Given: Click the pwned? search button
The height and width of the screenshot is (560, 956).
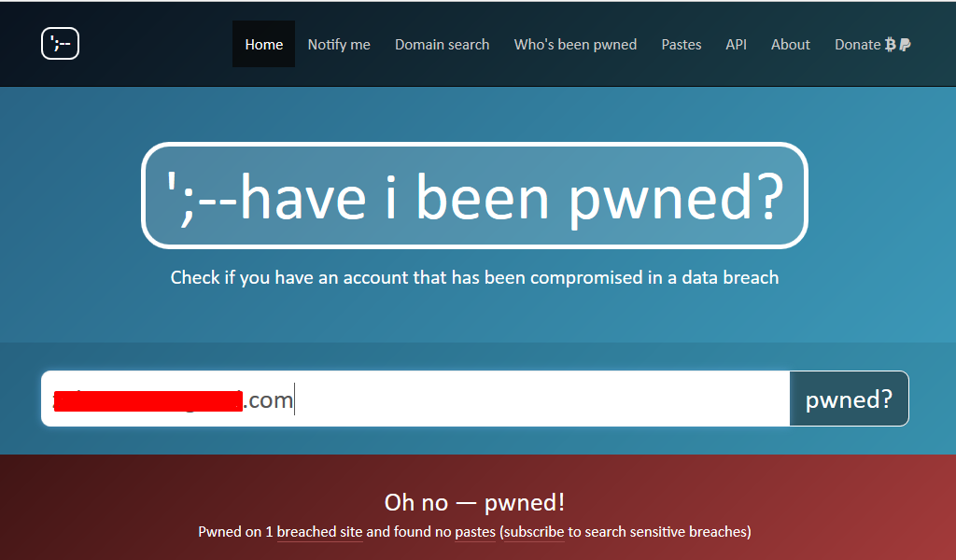Looking at the screenshot, I should tap(849, 399).
